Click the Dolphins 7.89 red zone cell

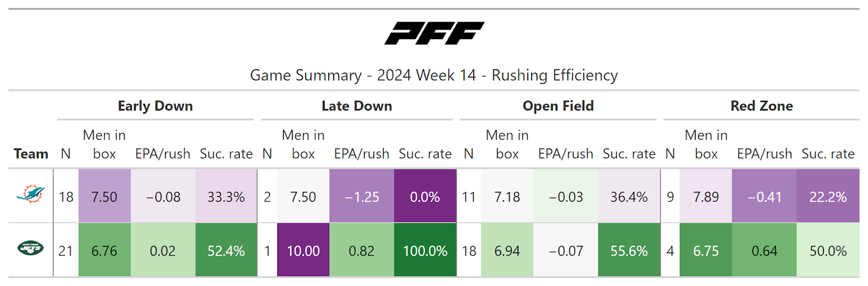pos(706,197)
